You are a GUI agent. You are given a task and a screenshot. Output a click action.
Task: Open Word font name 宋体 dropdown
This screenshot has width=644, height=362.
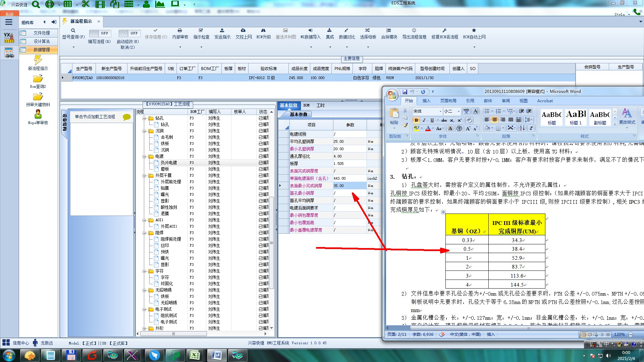440,111
